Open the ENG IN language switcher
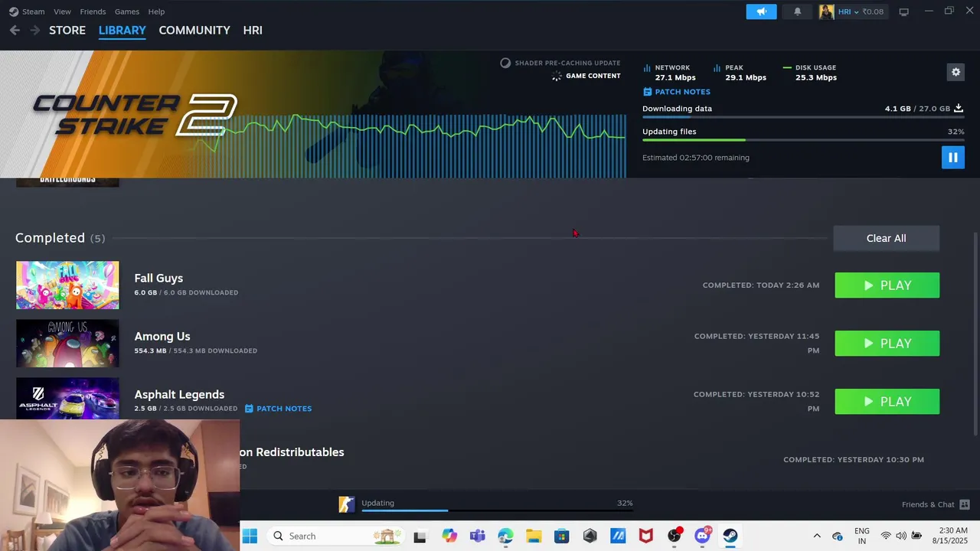This screenshot has width=980, height=551. click(x=862, y=536)
